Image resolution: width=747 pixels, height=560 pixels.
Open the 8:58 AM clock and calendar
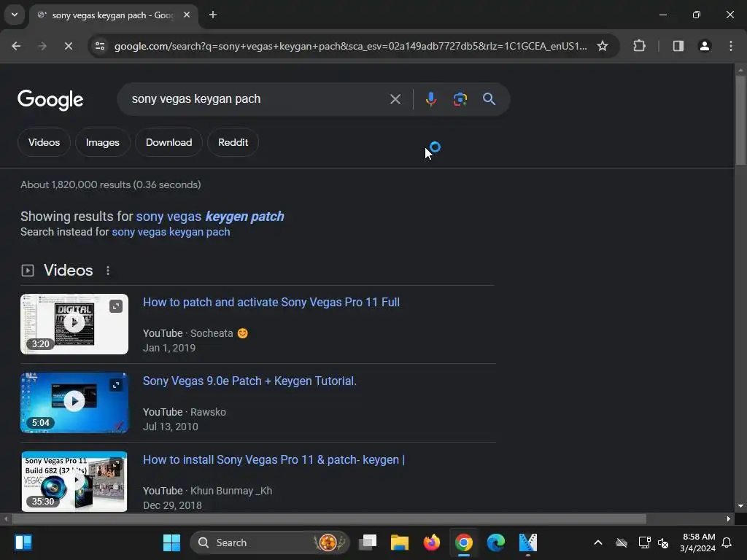698,542
